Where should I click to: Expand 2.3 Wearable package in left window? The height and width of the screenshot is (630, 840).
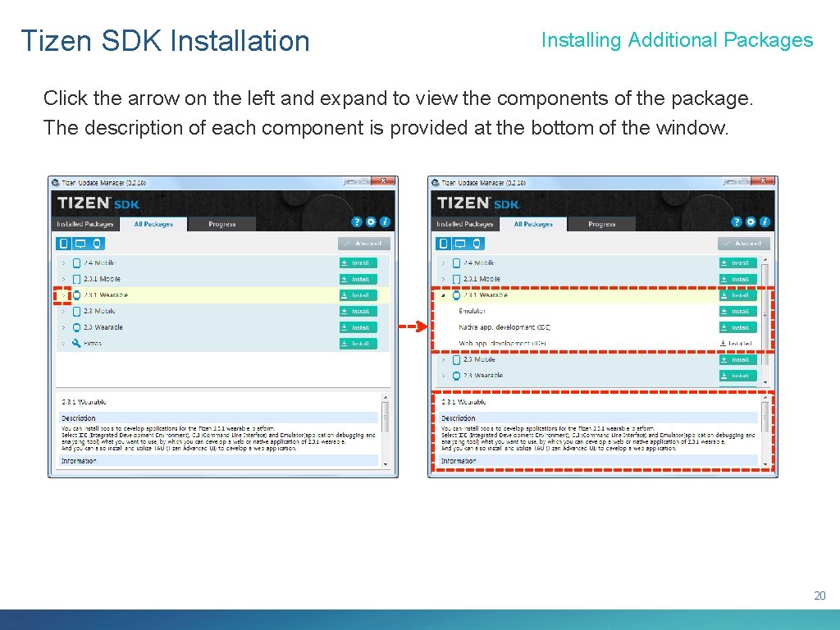coord(63,327)
